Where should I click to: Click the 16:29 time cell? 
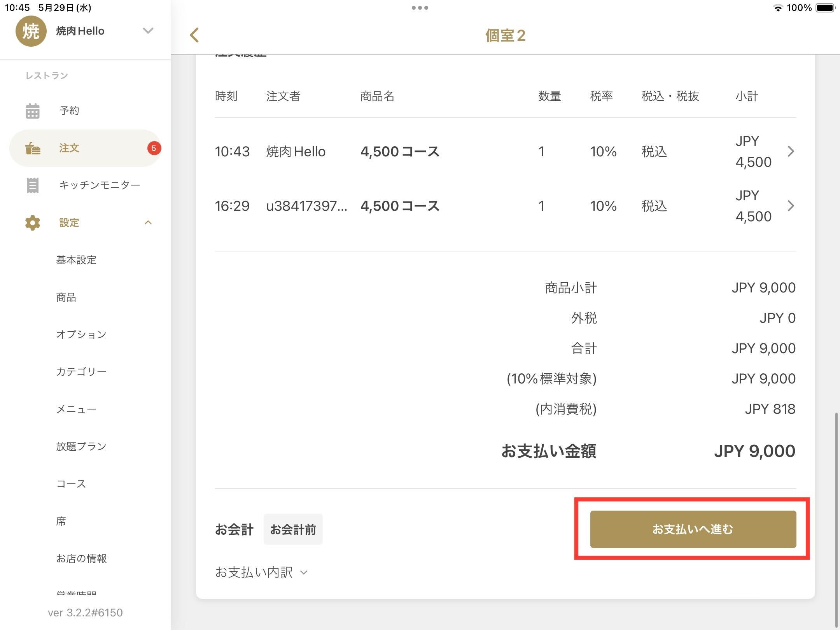232,206
